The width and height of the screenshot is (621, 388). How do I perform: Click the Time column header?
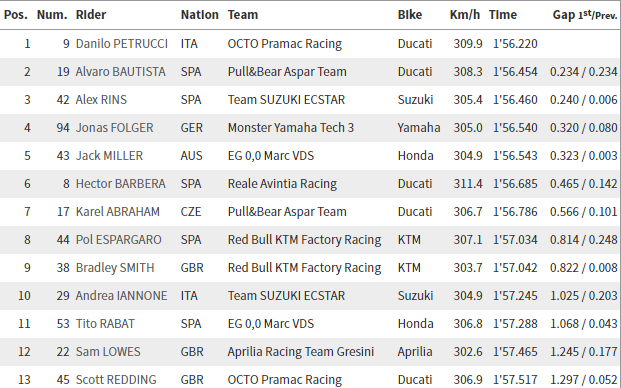click(x=503, y=15)
